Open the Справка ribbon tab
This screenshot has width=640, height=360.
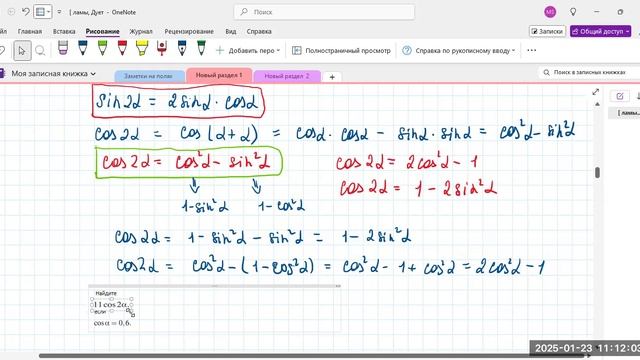259,31
